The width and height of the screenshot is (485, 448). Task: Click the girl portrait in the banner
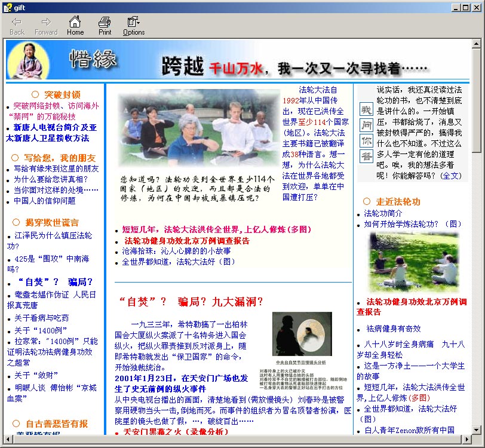27,60
